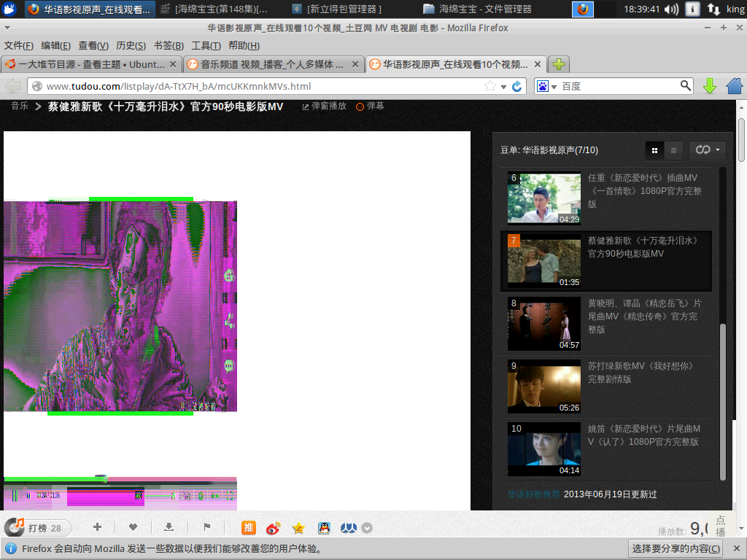
Task: Click the Firefox reload button in URL bar
Action: 517,86
